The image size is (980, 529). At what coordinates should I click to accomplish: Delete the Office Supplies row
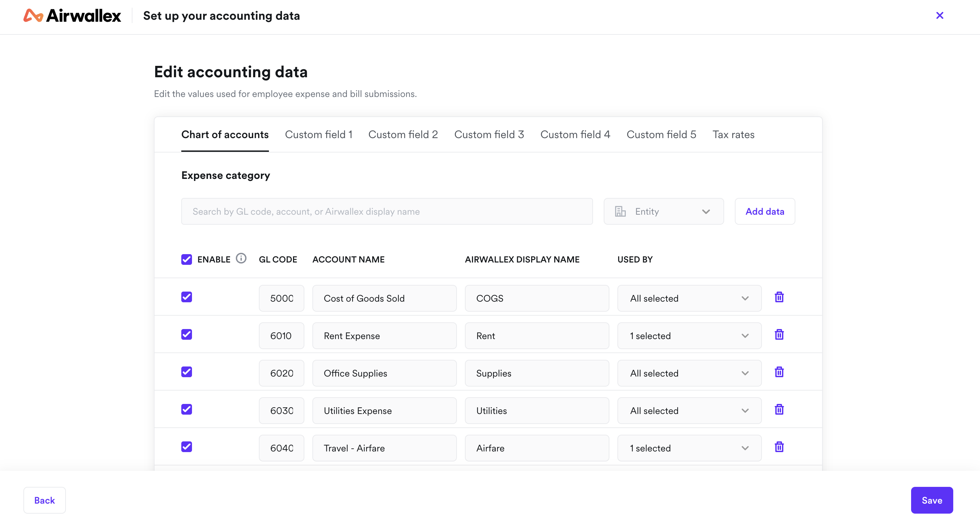pyautogui.click(x=779, y=372)
